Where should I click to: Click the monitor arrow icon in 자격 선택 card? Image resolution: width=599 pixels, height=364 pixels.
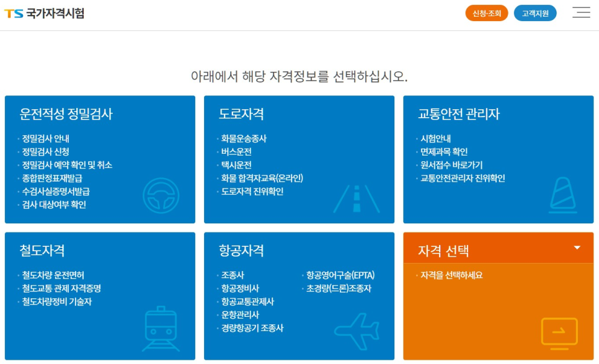tap(559, 334)
